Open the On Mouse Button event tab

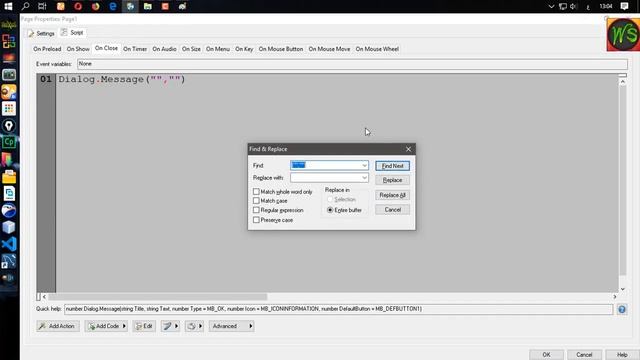pos(281,49)
